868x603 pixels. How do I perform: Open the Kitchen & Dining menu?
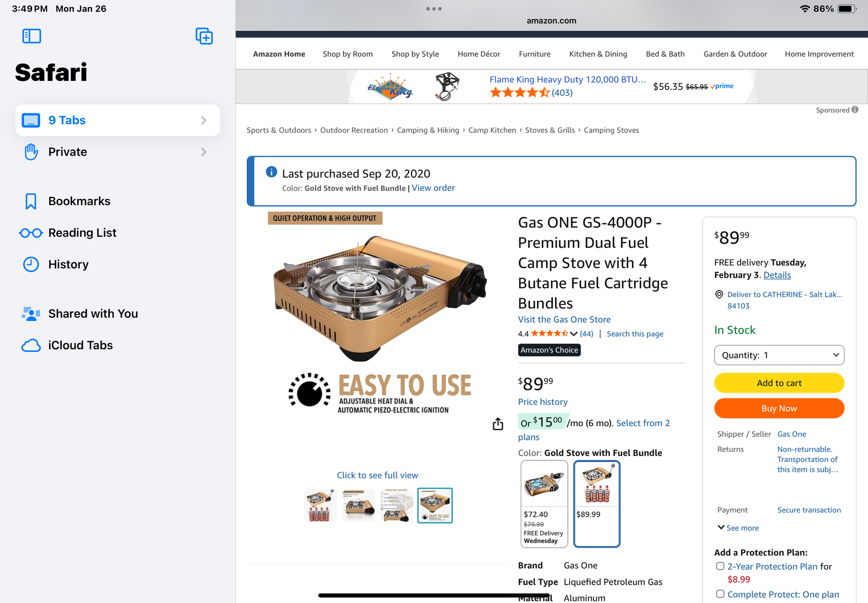click(598, 54)
